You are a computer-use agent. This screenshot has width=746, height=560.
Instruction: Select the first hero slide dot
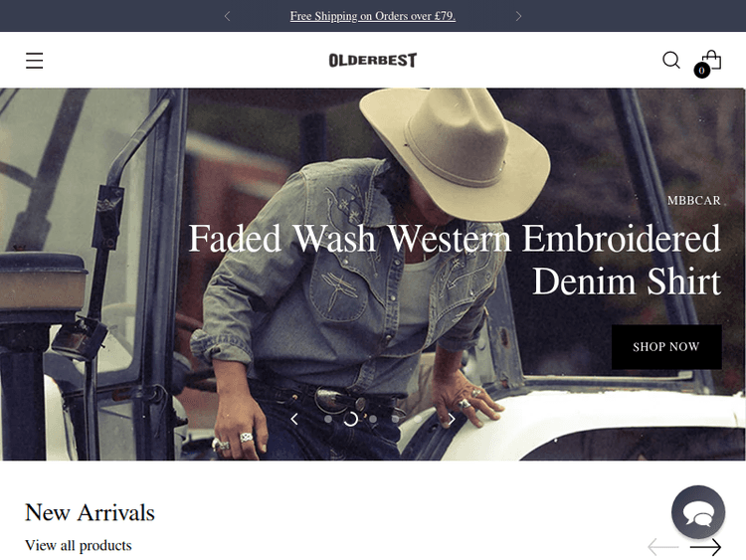pyautogui.click(x=328, y=419)
